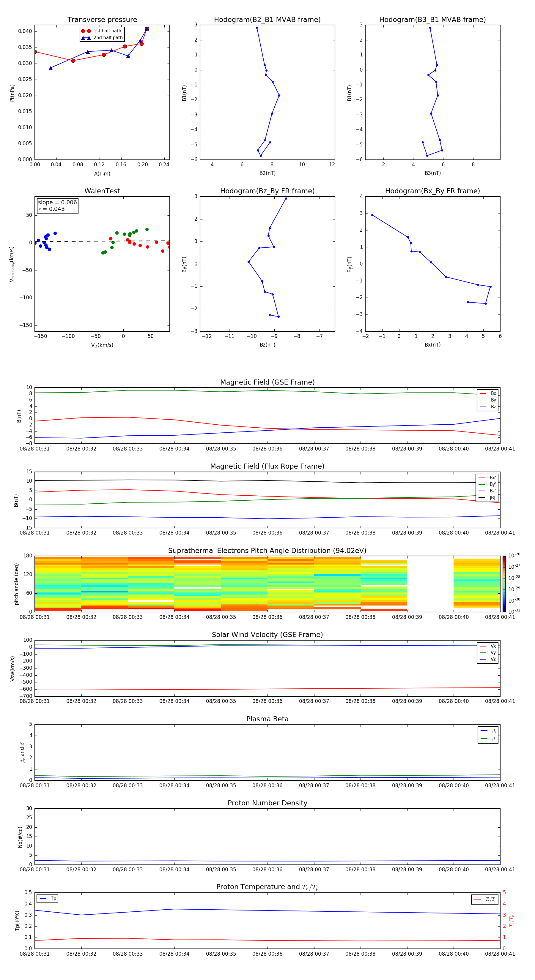The width and height of the screenshot is (535, 980).
Task: Select the 'Tp' legend entry
Action: (48, 899)
